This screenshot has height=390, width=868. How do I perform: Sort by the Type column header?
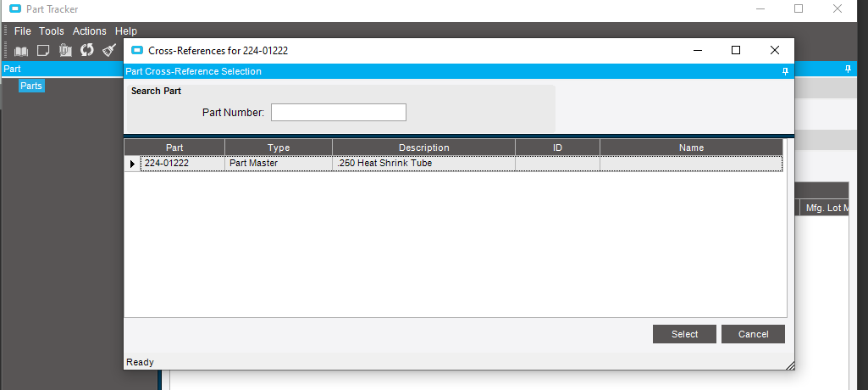(x=279, y=148)
